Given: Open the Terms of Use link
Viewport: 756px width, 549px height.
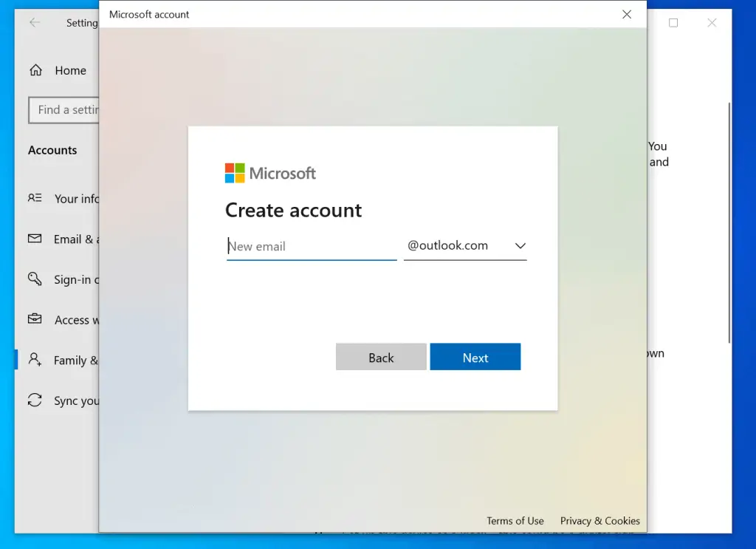Looking at the screenshot, I should (x=515, y=520).
